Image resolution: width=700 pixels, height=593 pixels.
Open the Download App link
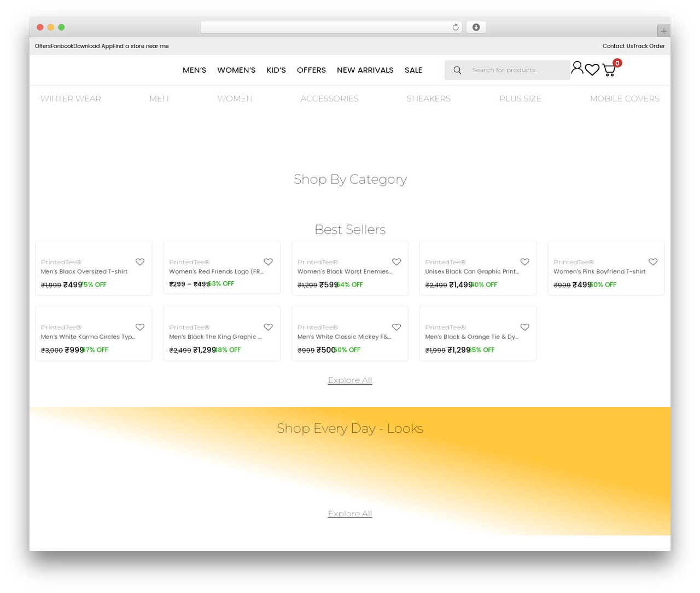coord(93,46)
